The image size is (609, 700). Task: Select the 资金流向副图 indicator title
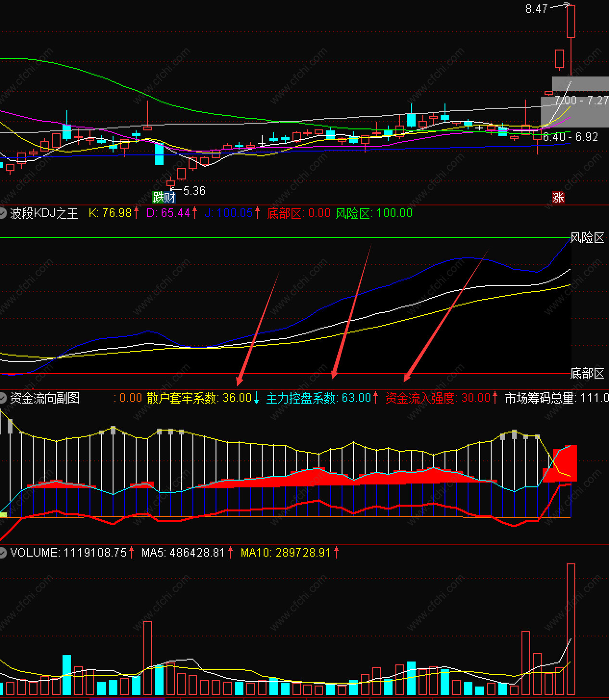pyautogui.click(x=45, y=398)
